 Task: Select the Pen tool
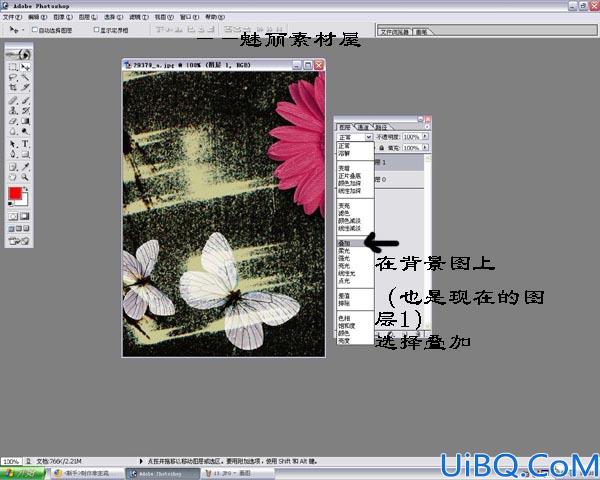click(x=13, y=154)
